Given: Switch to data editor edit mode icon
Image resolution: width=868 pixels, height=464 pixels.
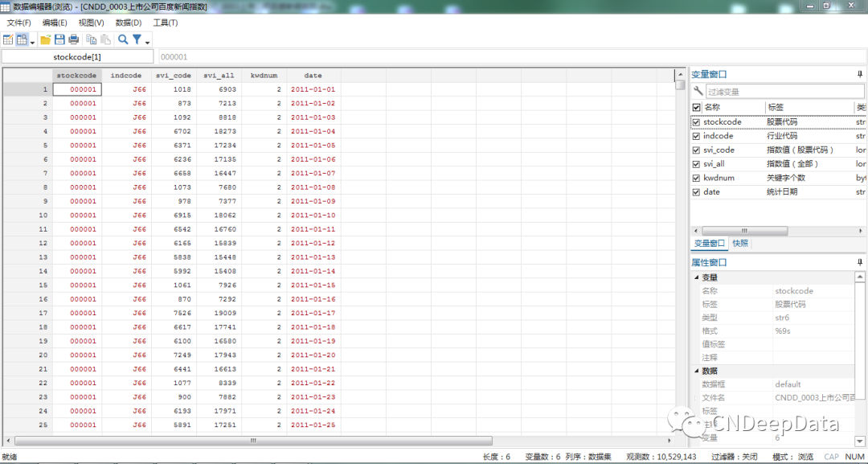Looking at the screenshot, I should (8, 39).
